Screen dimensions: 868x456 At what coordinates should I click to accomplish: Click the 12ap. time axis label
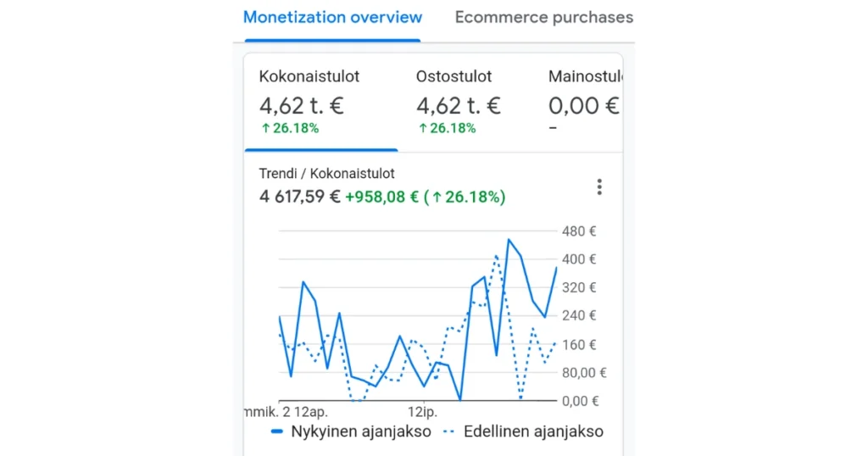click(311, 412)
